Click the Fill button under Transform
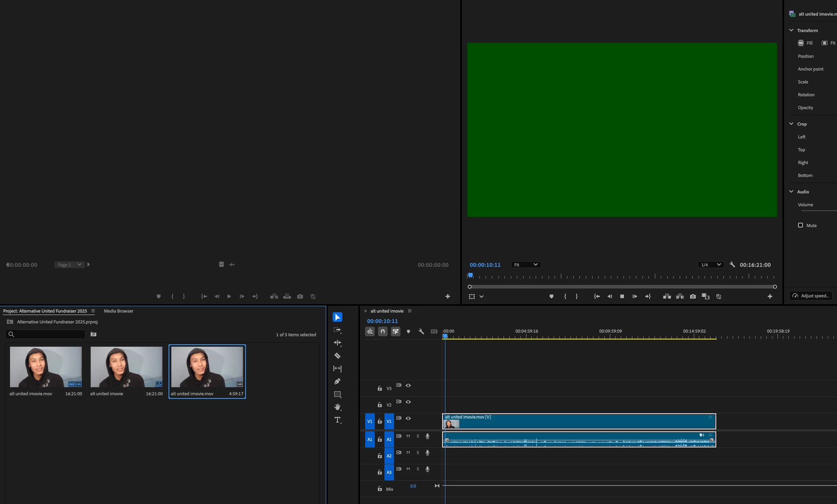The image size is (837, 504). (x=805, y=43)
